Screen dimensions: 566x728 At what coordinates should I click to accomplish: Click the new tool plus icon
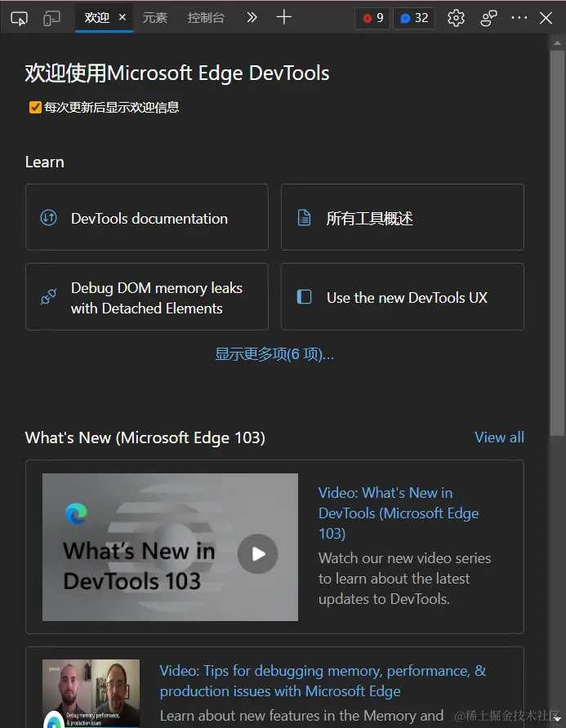pyautogui.click(x=283, y=17)
